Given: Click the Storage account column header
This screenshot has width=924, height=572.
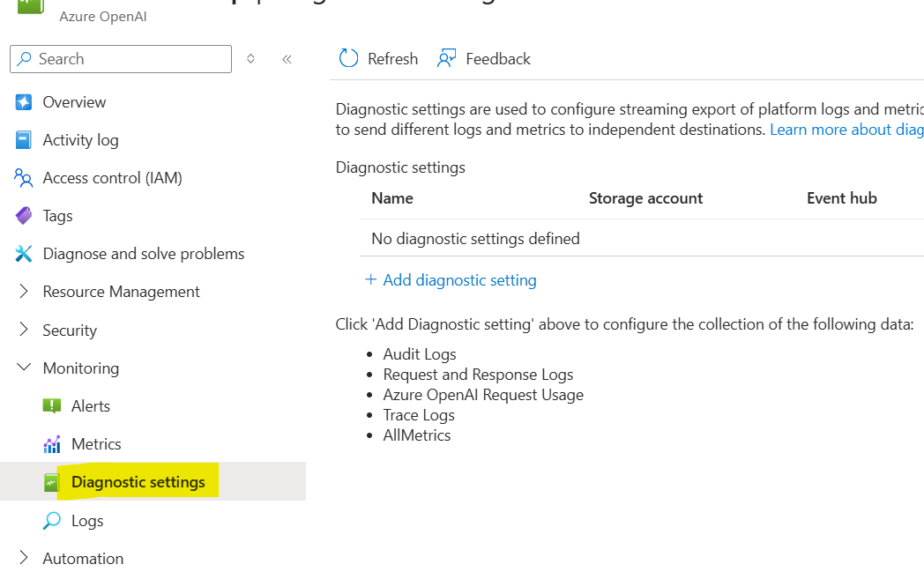Looking at the screenshot, I should [646, 198].
